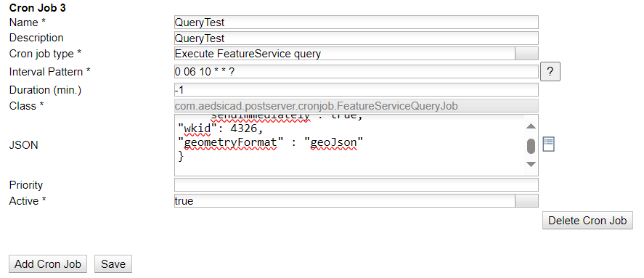Click the "geometryFormat" text in JSON
The width and height of the screenshot is (644, 278).
click(x=230, y=143)
